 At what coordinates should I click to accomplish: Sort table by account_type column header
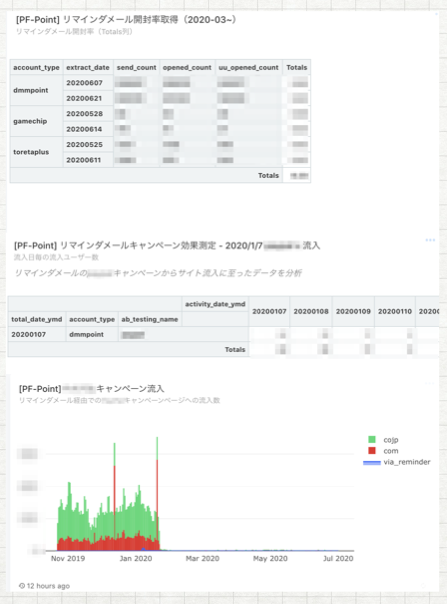[x=36, y=67]
